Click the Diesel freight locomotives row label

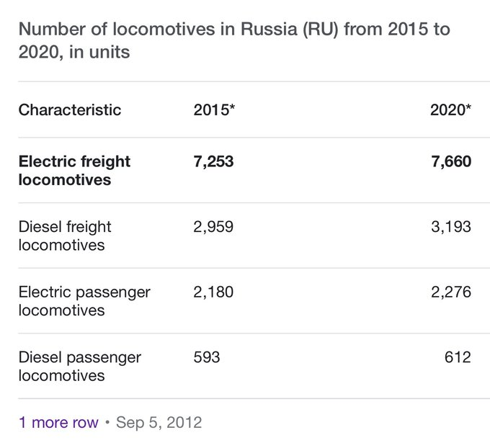click(x=65, y=236)
